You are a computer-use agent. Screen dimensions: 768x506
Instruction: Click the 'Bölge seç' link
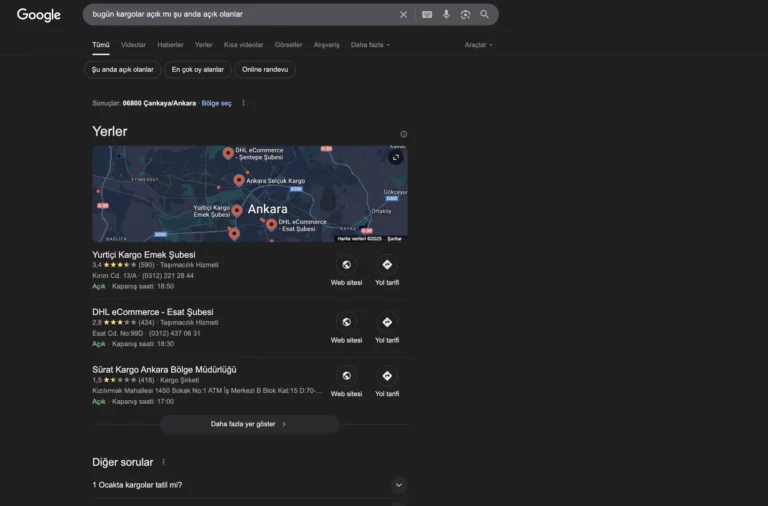tap(216, 103)
